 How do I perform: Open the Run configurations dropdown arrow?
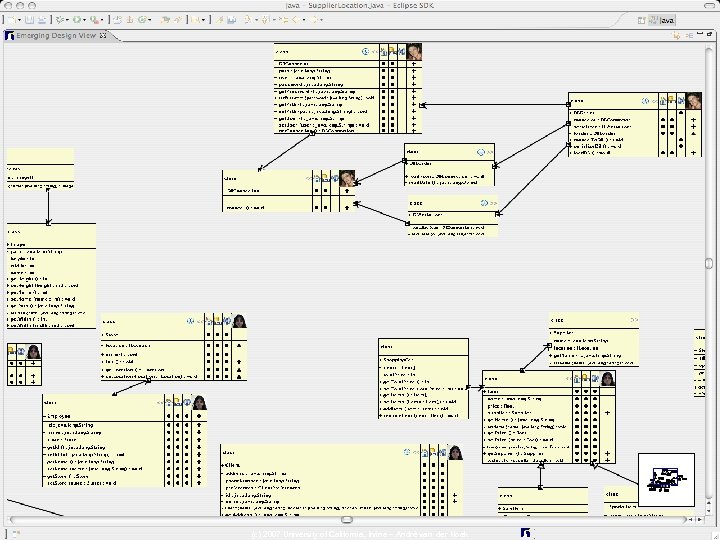[84, 20]
